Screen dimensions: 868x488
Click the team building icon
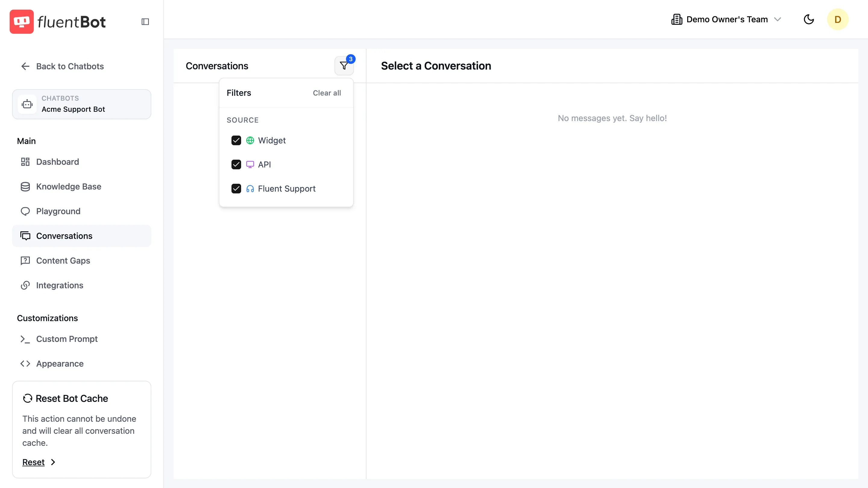click(677, 19)
